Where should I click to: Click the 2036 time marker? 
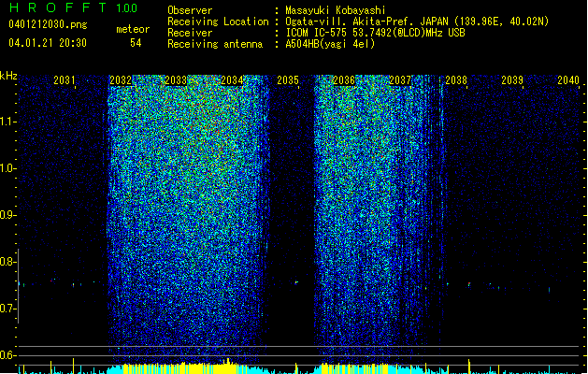(343, 80)
